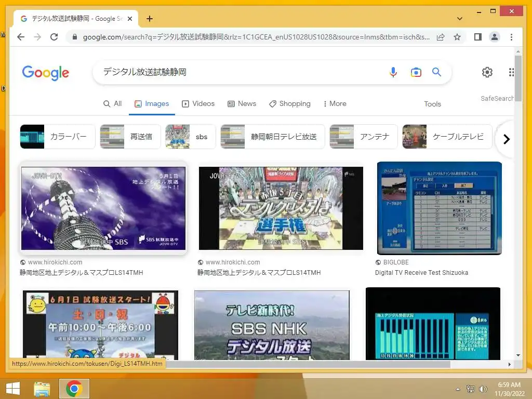Open the tab search dropdown arrow
The height and width of the screenshot is (399, 532).
pyautogui.click(x=460, y=19)
